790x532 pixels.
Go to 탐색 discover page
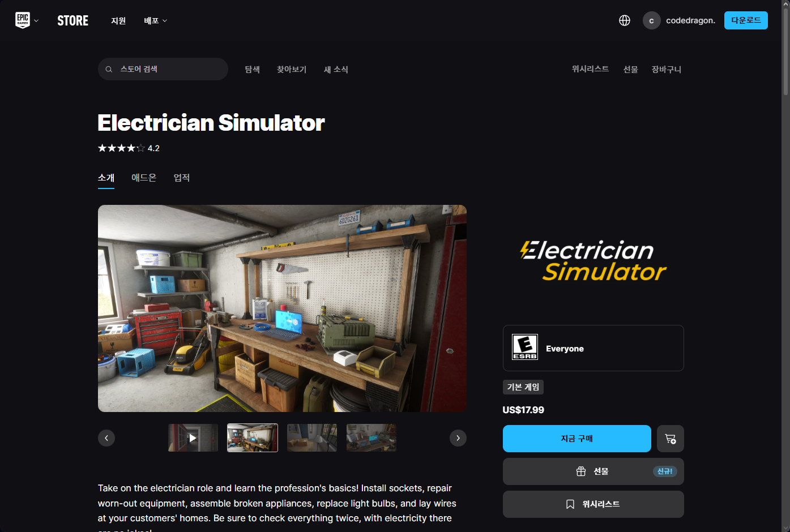click(x=253, y=69)
